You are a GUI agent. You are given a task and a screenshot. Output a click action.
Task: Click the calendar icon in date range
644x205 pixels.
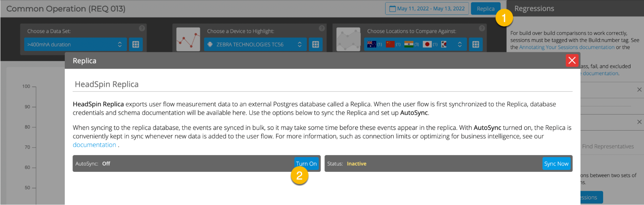tap(392, 9)
